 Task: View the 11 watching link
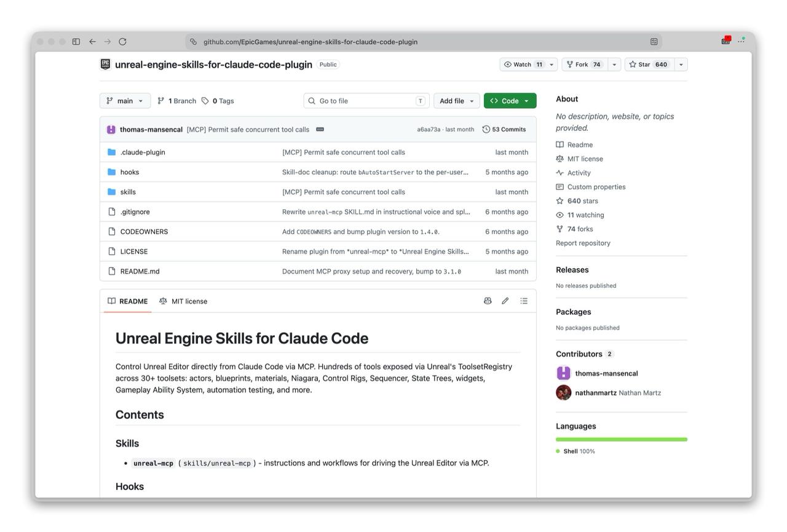click(580, 215)
